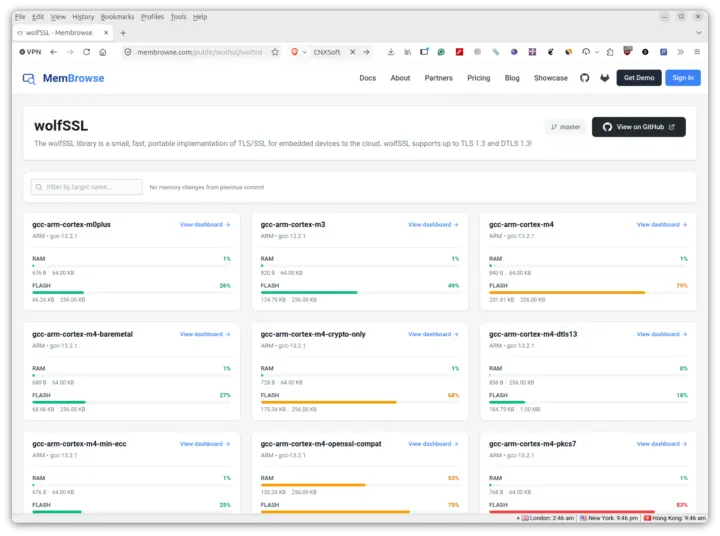View dashboard for gcc-arm-cortex-m0plus
This screenshot has height=536, width=720.
tap(205, 225)
